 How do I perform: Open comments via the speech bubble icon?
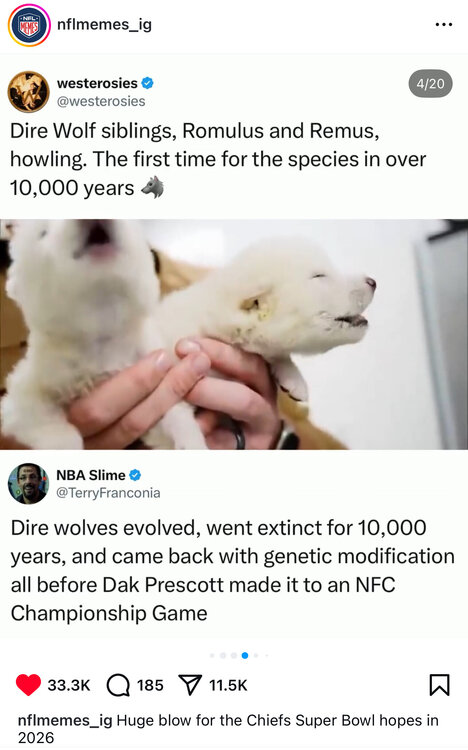[118, 685]
